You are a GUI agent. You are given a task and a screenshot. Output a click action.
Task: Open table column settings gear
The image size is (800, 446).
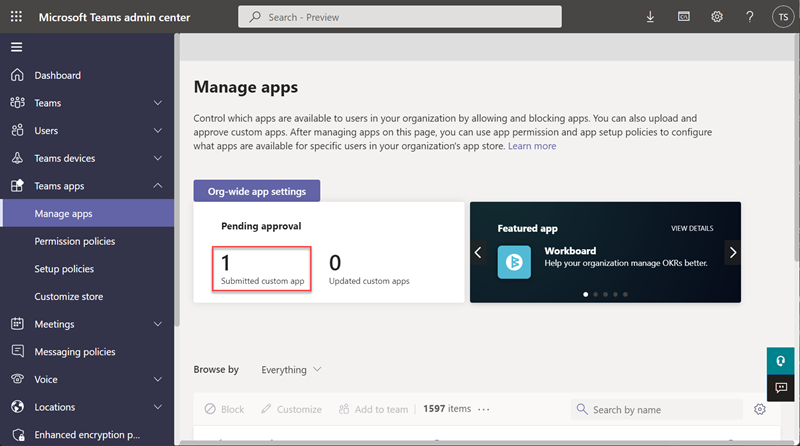(760, 409)
